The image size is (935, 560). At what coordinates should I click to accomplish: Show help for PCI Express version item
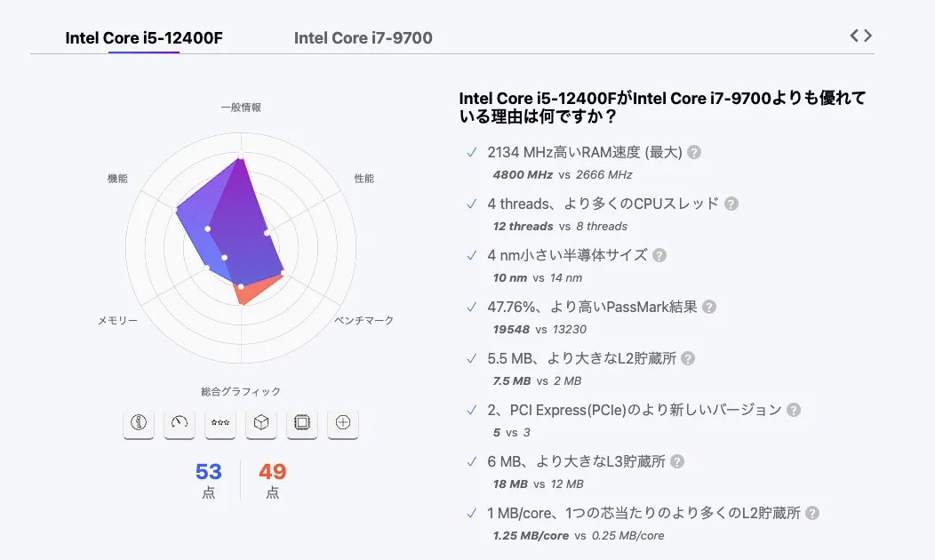point(794,410)
